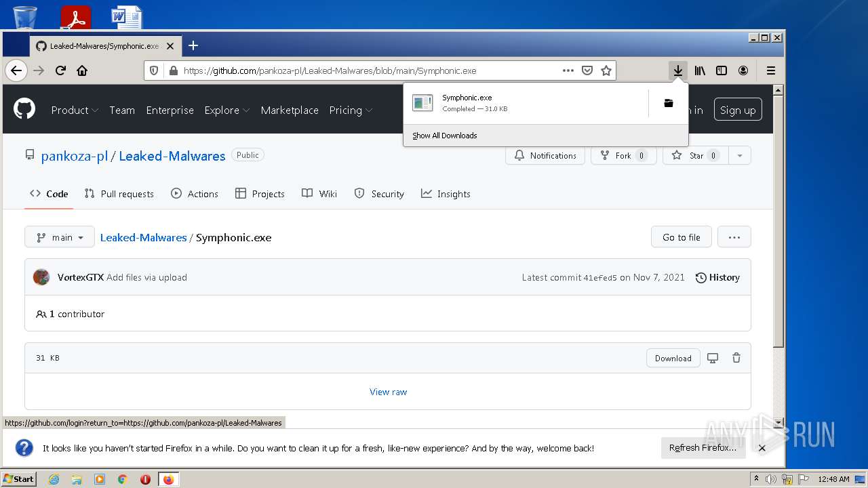The height and width of the screenshot is (488, 868).
Task: Click the Download button for the file
Action: click(673, 358)
